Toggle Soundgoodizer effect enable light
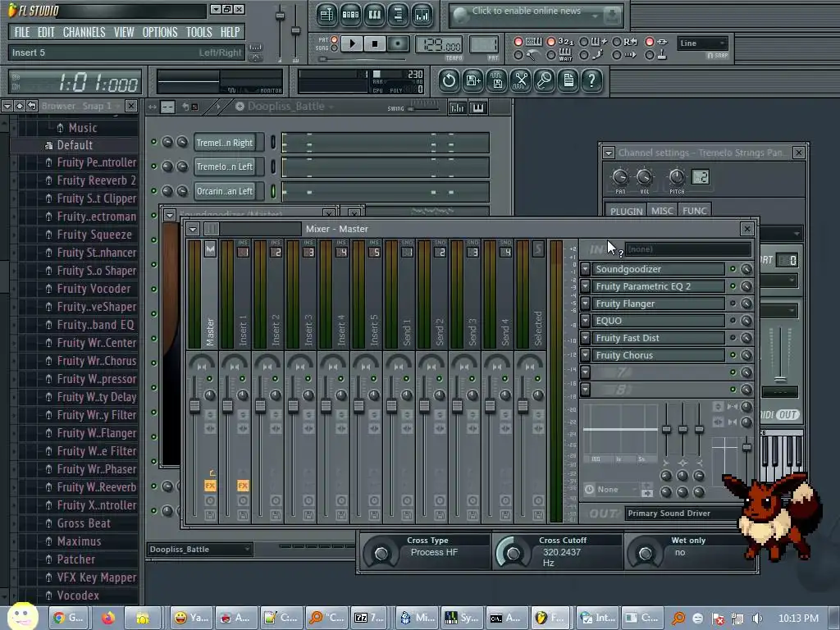This screenshot has width=840, height=630. pos(733,269)
